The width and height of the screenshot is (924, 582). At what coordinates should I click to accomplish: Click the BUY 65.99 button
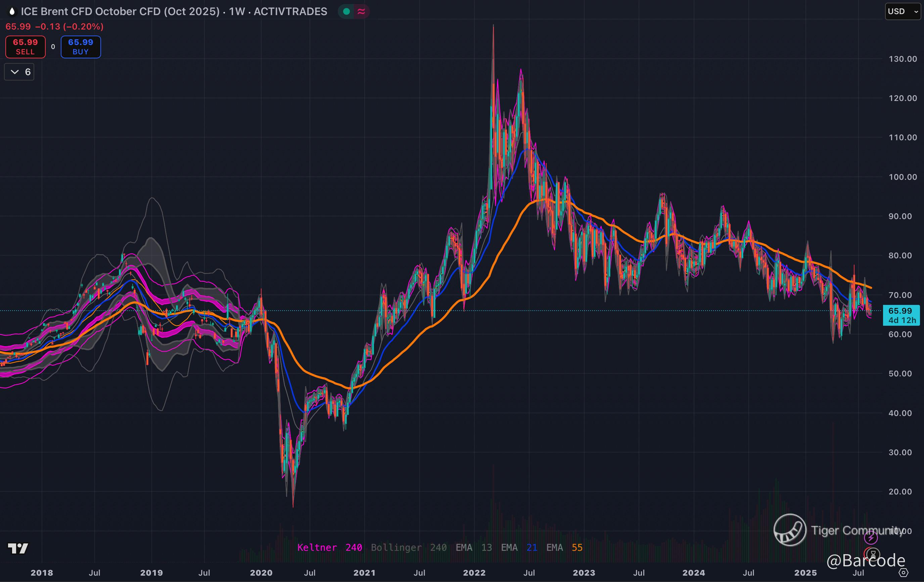81,47
